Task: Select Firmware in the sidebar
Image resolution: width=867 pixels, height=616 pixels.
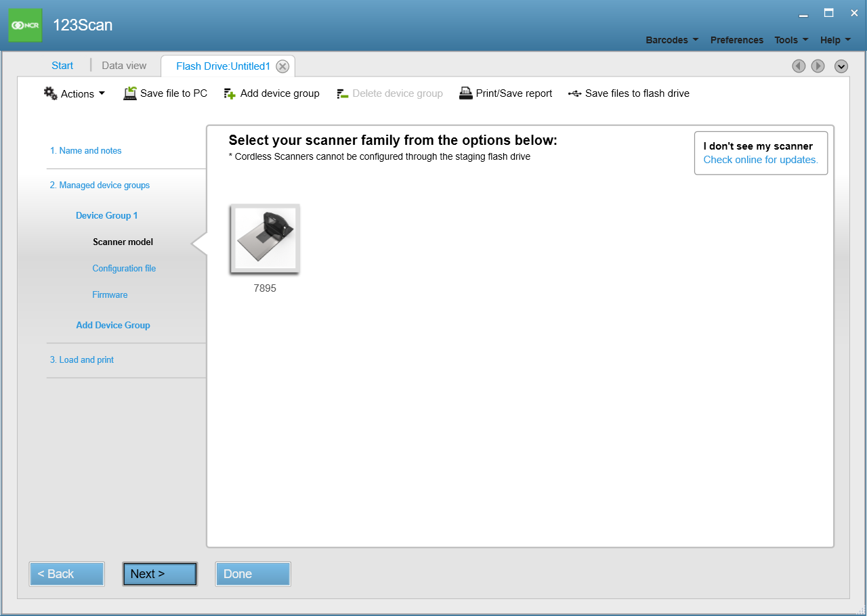Action: point(110,294)
